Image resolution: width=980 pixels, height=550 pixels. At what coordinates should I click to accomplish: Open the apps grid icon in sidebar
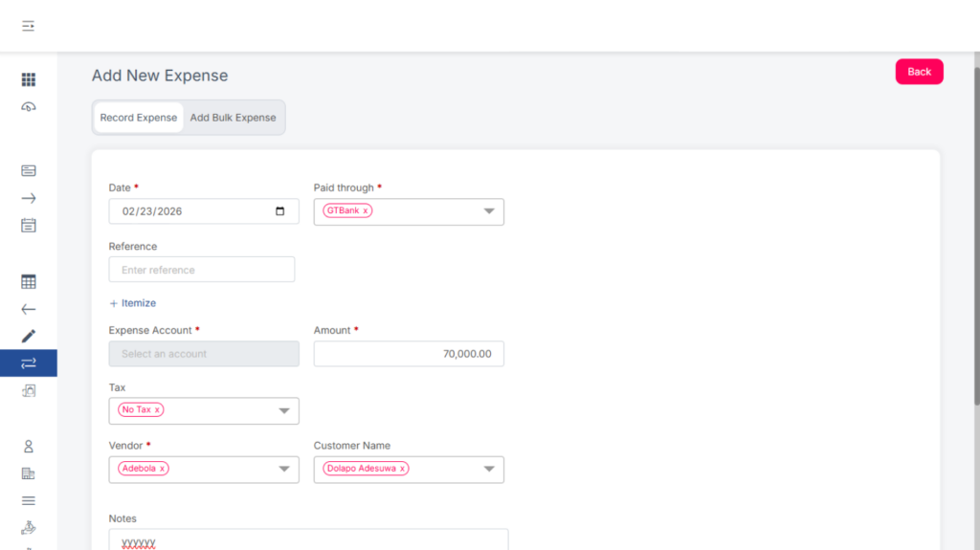click(x=29, y=79)
